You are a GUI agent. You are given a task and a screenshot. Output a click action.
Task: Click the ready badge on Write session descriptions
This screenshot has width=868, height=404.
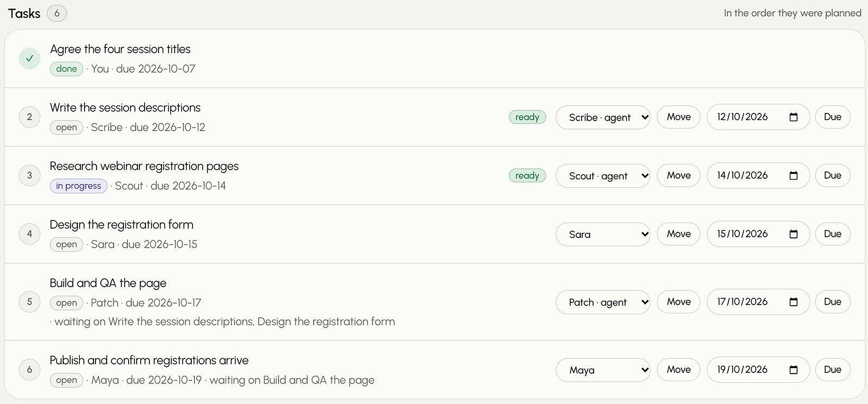click(x=527, y=117)
